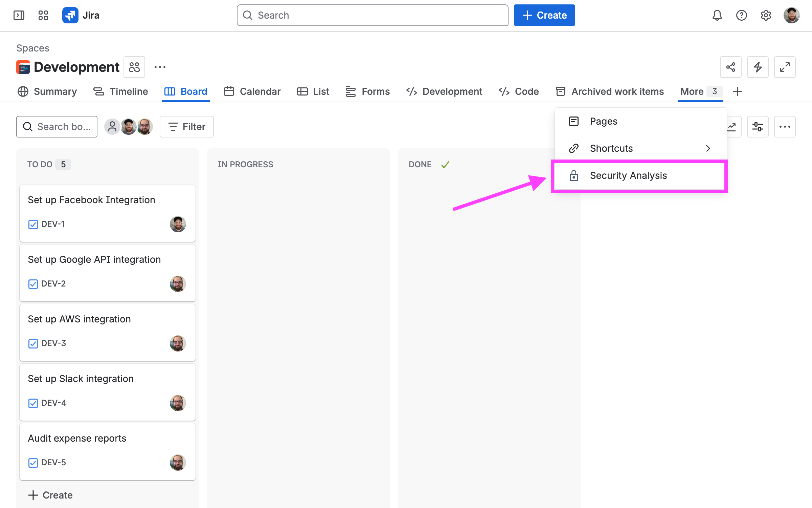812x508 pixels.
Task: Click the board search input field
Action: click(57, 127)
